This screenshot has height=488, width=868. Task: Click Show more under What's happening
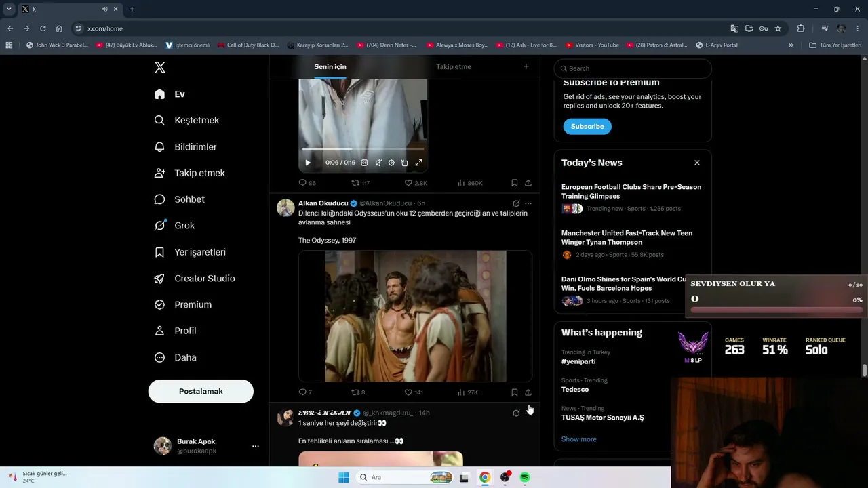(x=579, y=439)
